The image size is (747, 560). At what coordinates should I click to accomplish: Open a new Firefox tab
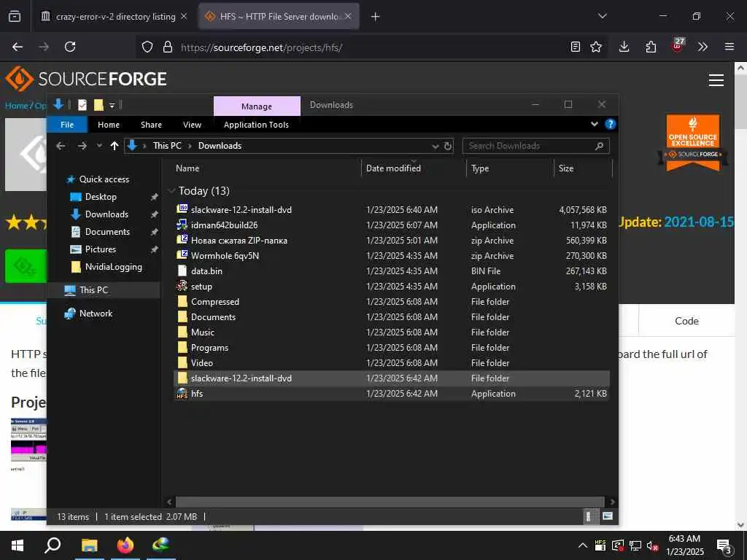(376, 17)
